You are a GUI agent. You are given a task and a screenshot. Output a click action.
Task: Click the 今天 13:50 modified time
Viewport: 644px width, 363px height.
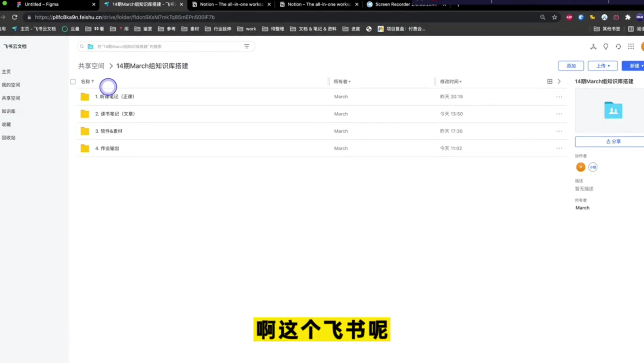point(451,114)
